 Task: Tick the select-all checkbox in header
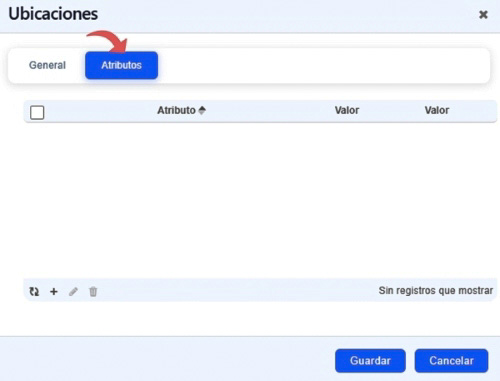(37, 112)
